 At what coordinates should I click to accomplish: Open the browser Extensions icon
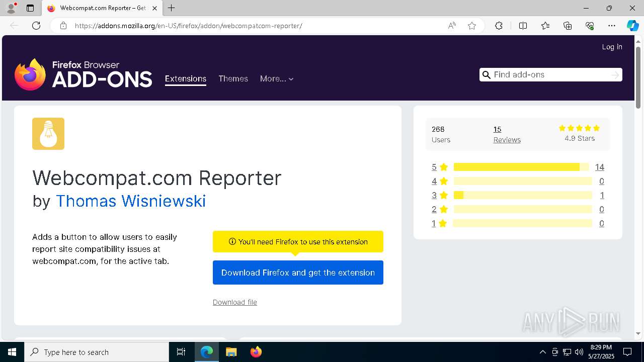(499, 26)
